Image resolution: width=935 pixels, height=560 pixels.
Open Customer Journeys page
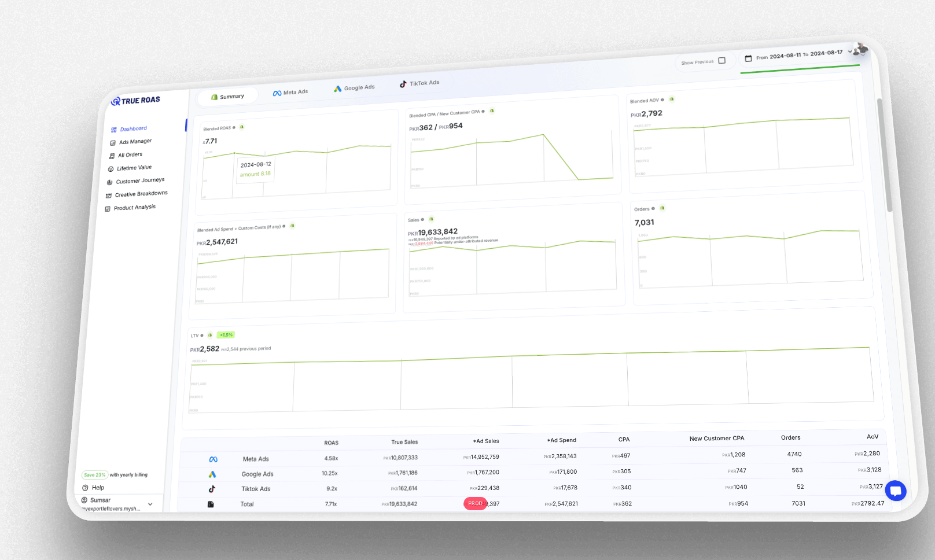click(135, 181)
